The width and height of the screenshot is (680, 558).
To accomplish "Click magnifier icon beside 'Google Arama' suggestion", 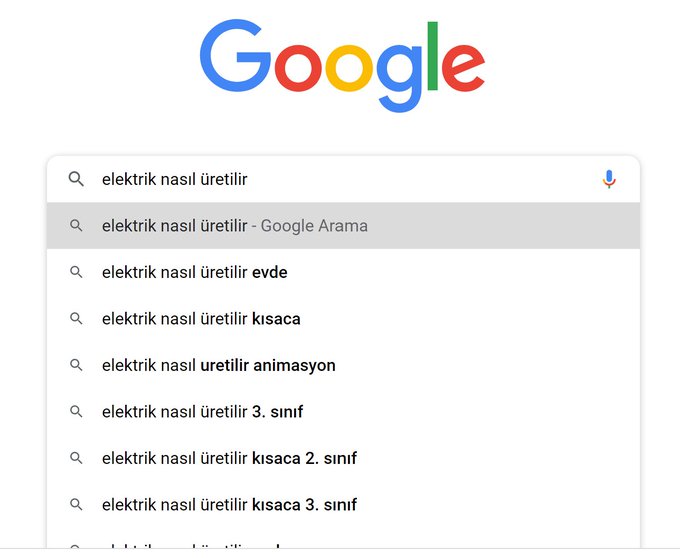I will pos(76,225).
